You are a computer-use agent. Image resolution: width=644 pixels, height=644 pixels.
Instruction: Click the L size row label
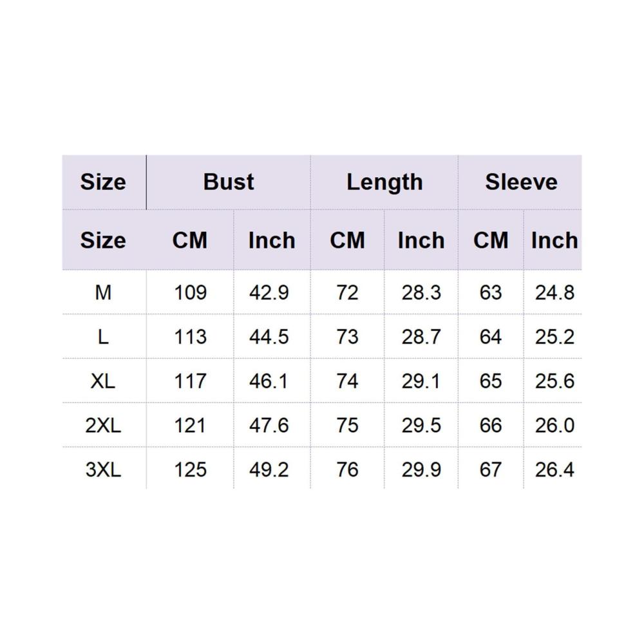[102, 337]
